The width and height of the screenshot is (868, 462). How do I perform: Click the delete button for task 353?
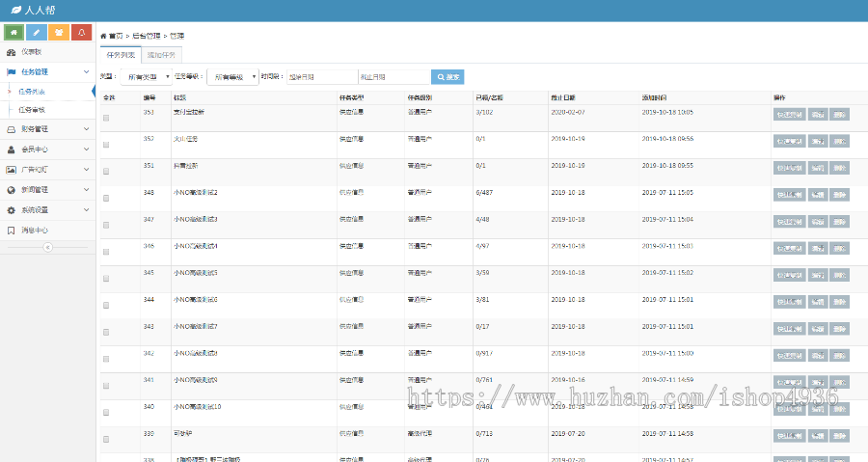(839, 115)
